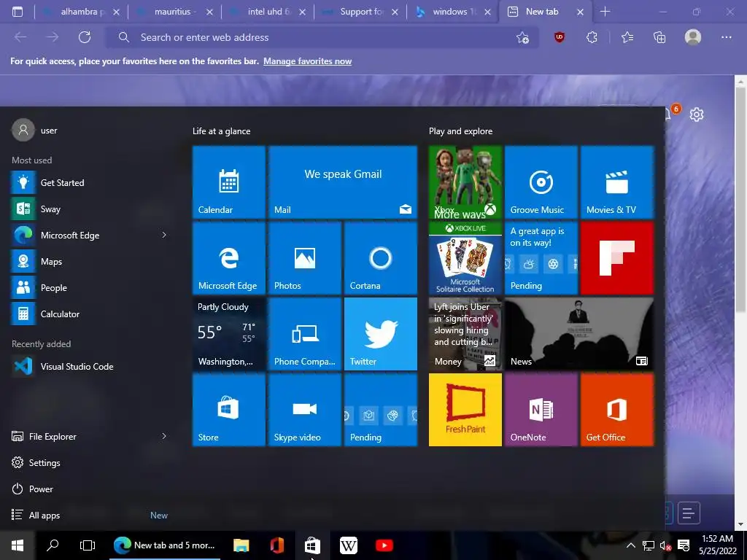Switch to the windows 10 tab

(x=454, y=12)
